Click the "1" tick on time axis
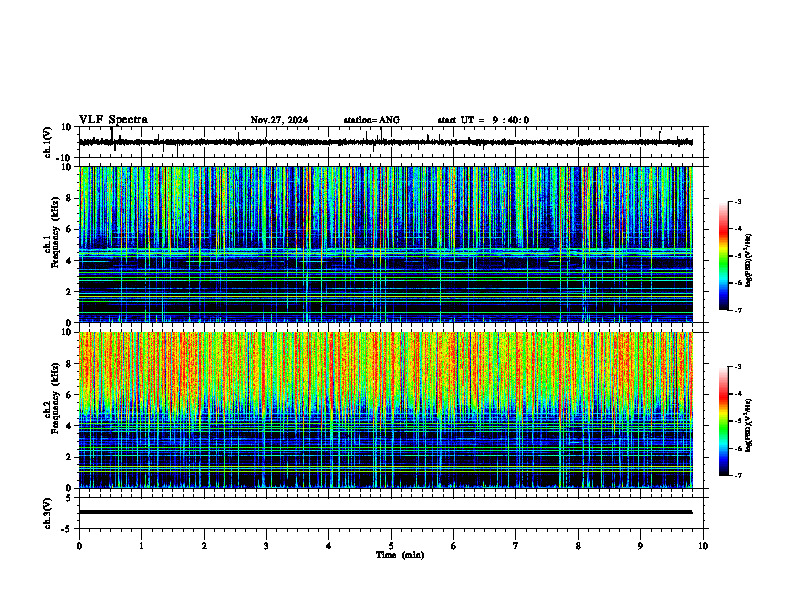Viewport: 792px width, 612px height. pos(141,546)
